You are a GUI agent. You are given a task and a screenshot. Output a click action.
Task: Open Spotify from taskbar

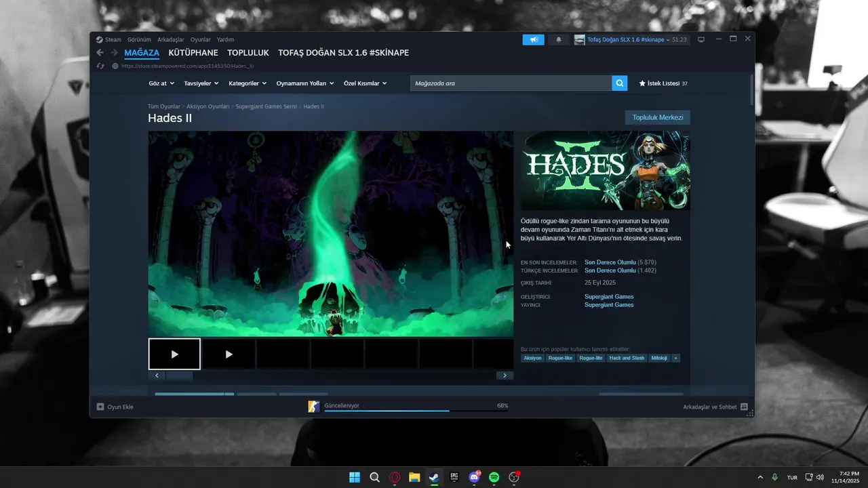click(x=494, y=477)
